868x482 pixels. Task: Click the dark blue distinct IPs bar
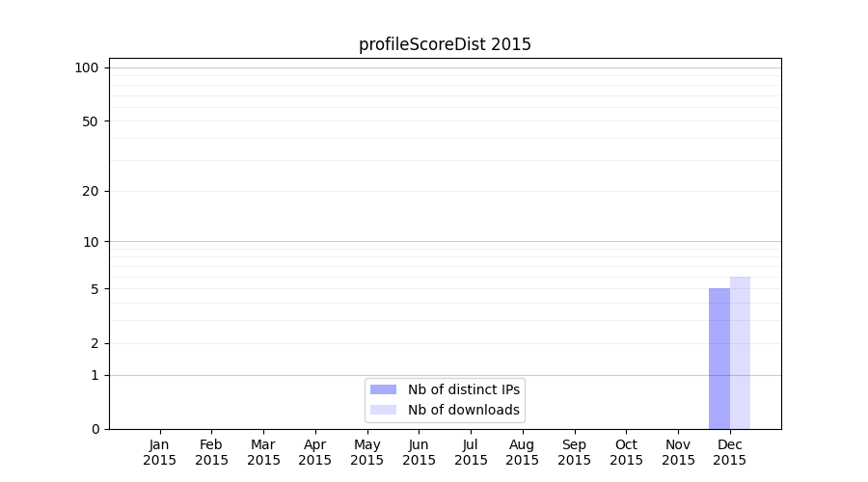coord(719,359)
